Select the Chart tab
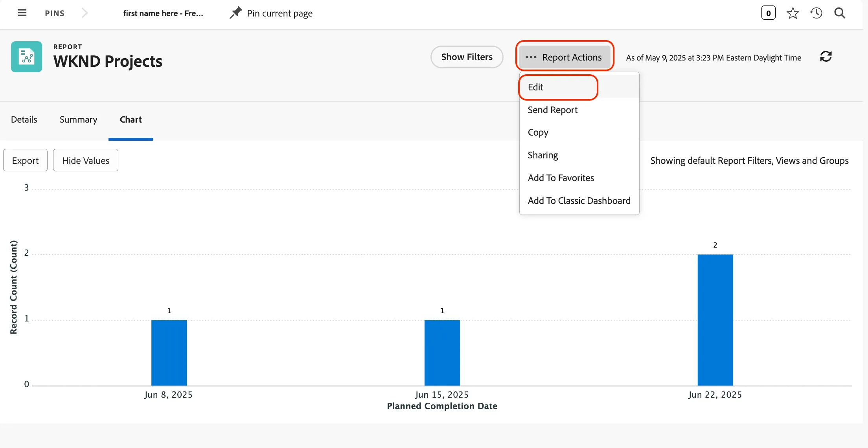 pyautogui.click(x=131, y=119)
